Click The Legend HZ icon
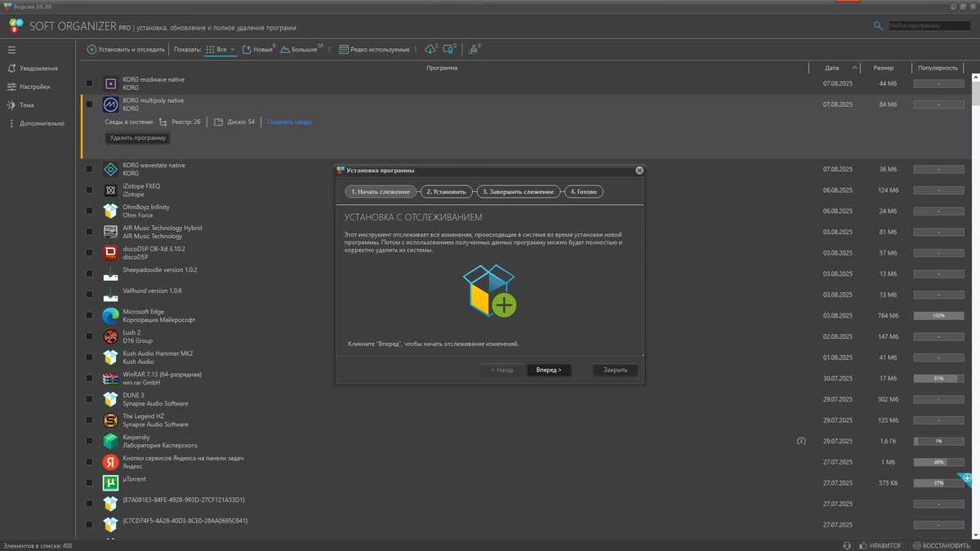Viewport: 980px width, 551px height. click(x=110, y=420)
